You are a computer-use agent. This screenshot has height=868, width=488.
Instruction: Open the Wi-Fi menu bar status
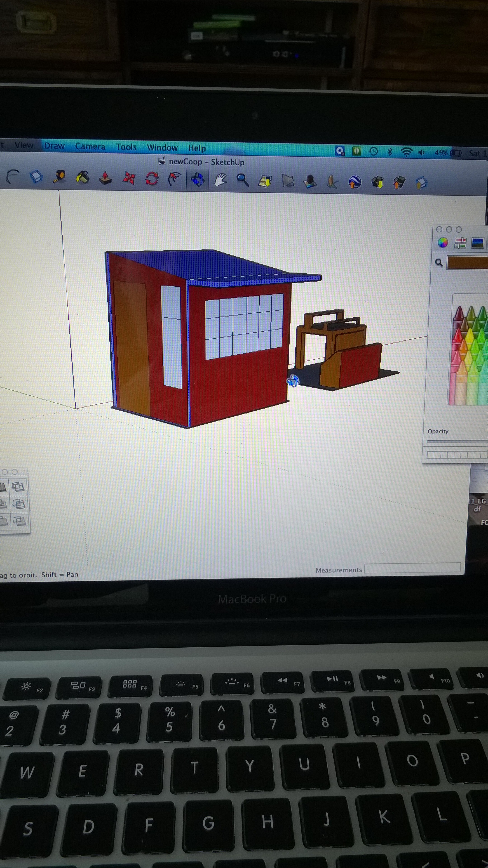[x=406, y=152]
